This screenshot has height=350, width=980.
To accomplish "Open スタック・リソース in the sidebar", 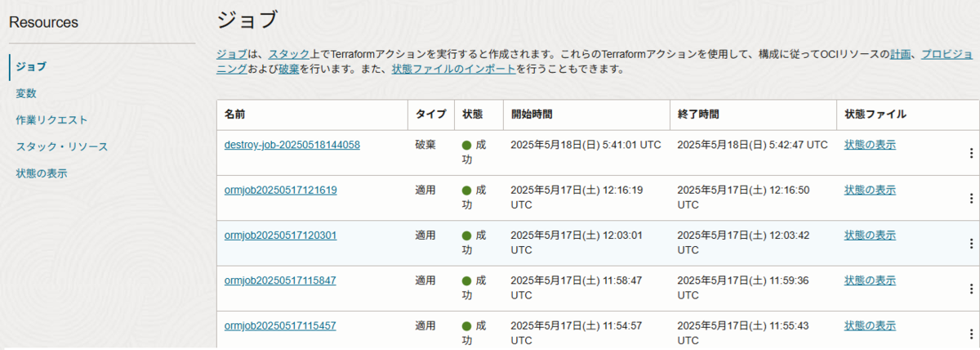I will 62,146.
